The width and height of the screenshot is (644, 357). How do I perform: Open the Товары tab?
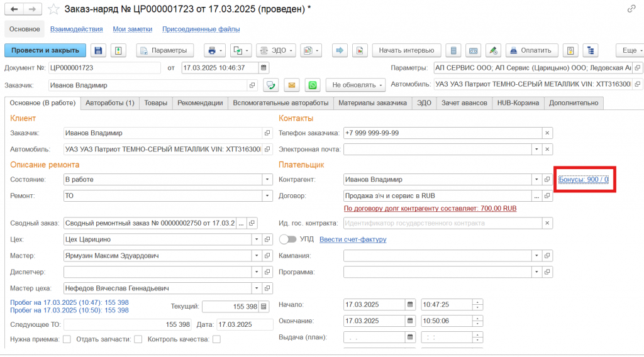tap(155, 103)
